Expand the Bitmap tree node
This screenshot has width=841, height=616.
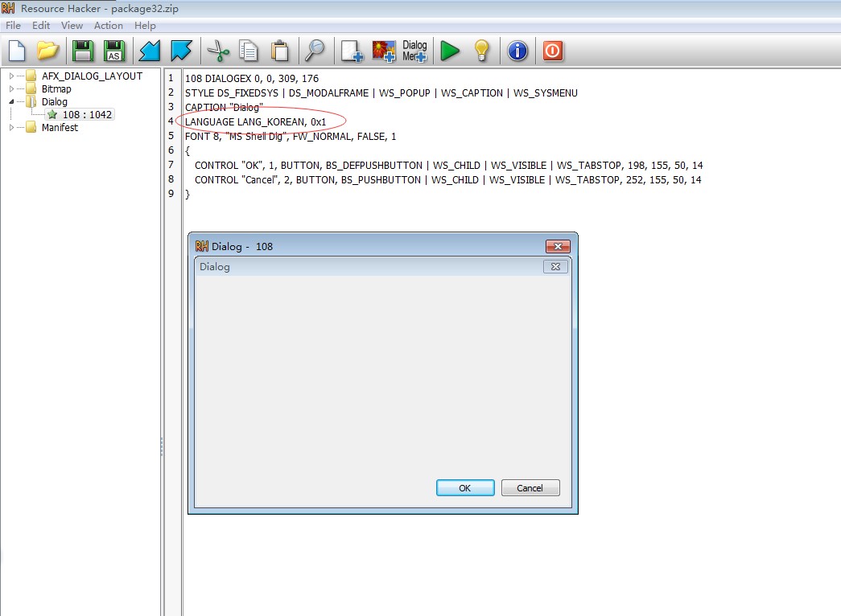(11, 89)
